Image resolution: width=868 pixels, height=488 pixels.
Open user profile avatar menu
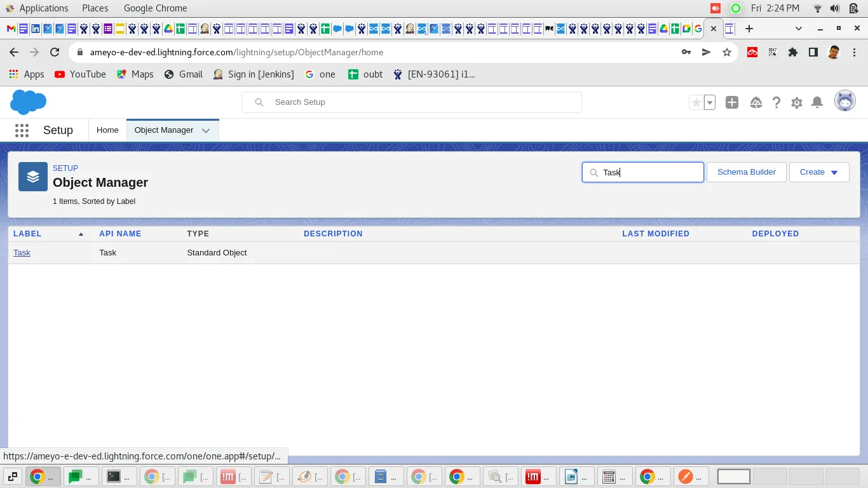[x=844, y=101]
